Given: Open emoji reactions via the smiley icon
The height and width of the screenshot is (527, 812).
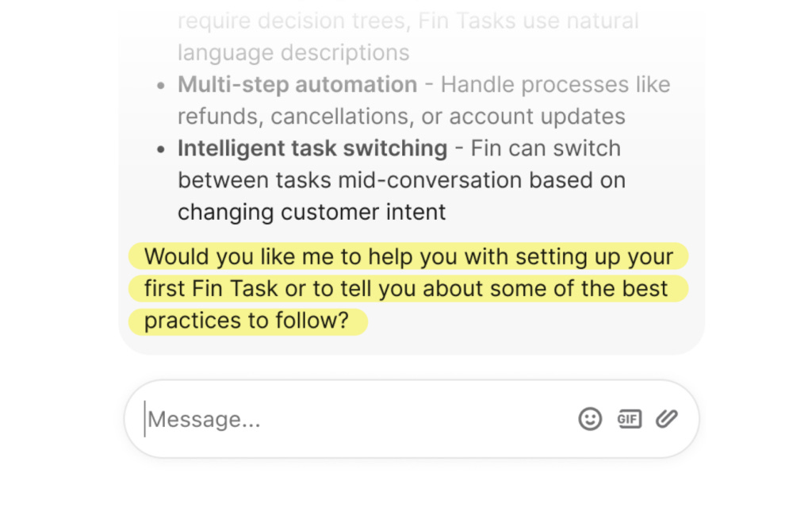Looking at the screenshot, I should click(590, 418).
